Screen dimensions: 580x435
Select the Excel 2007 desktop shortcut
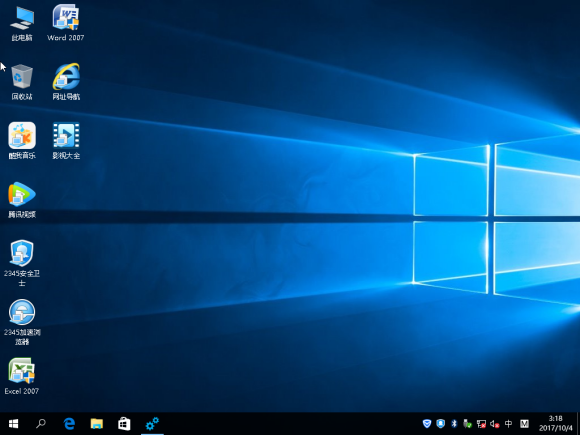point(22,376)
